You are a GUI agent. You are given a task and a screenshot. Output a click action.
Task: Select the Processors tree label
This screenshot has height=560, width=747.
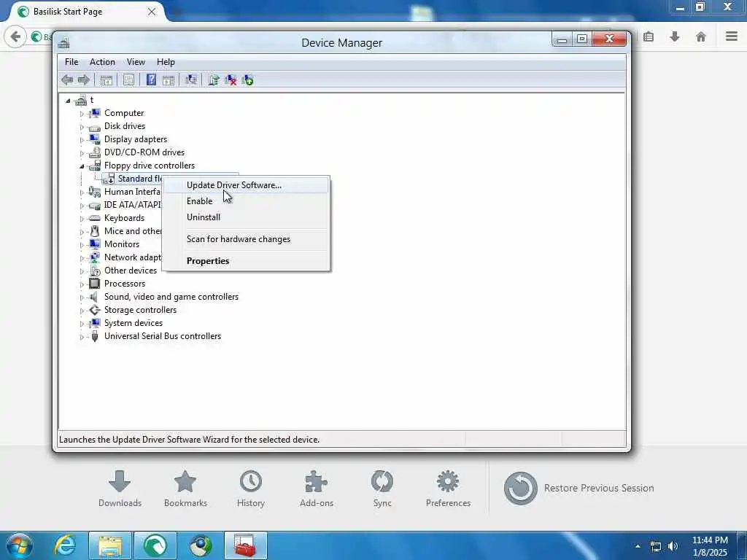(x=125, y=284)
